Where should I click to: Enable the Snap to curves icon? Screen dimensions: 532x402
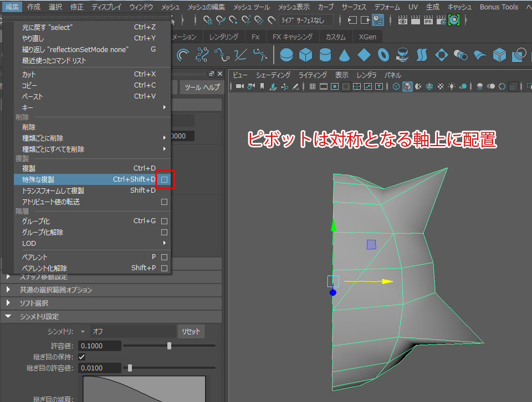click(221, 20)
